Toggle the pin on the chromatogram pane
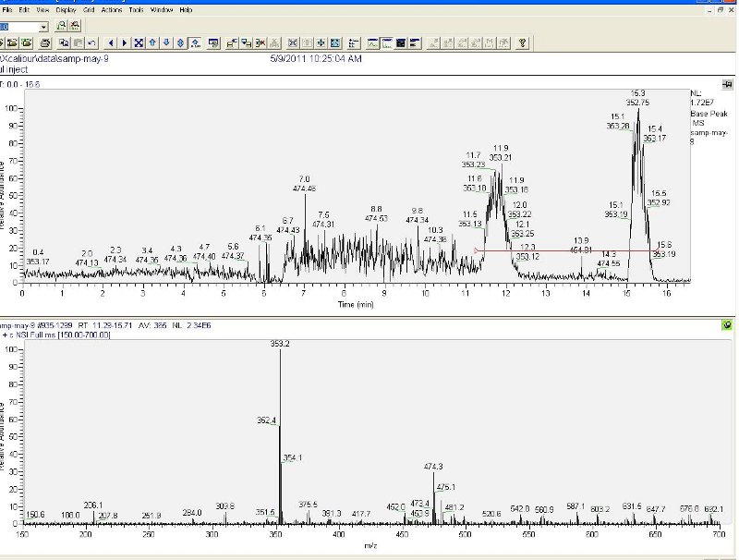Image resolution: width=739 pixels, height=560 pixels. tap(727, 84)
